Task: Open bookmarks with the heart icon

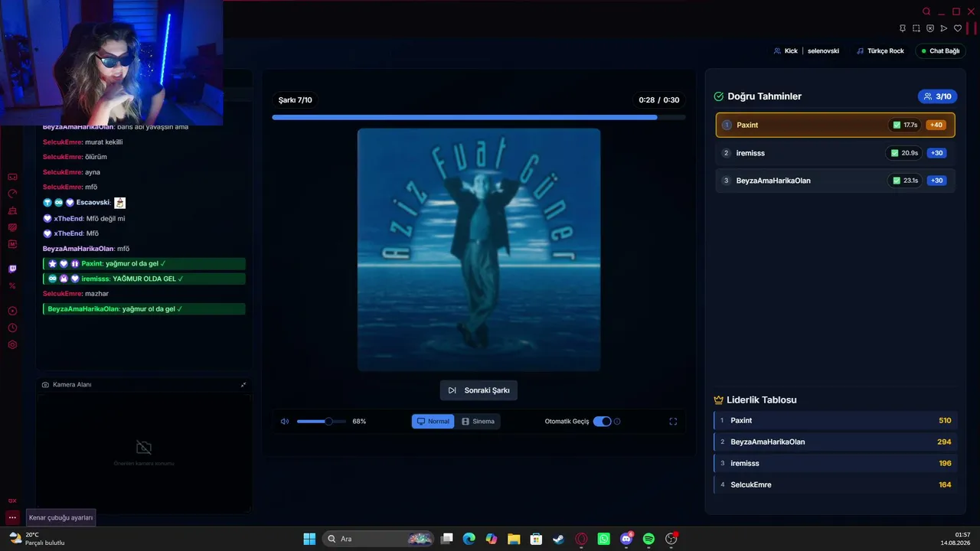Action: tap(957, 28)
